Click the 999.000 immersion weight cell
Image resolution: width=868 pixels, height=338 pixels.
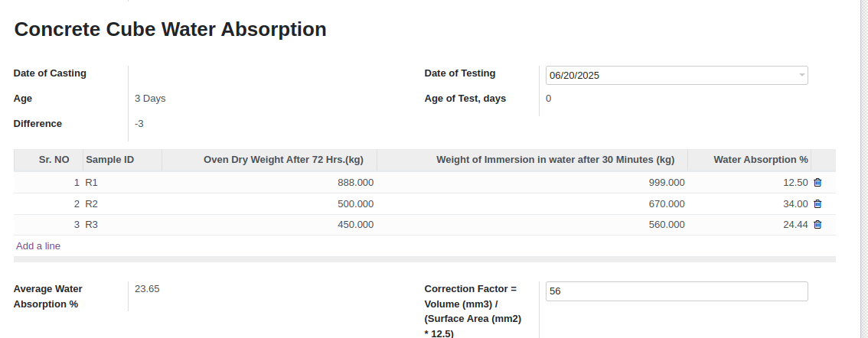532,183
